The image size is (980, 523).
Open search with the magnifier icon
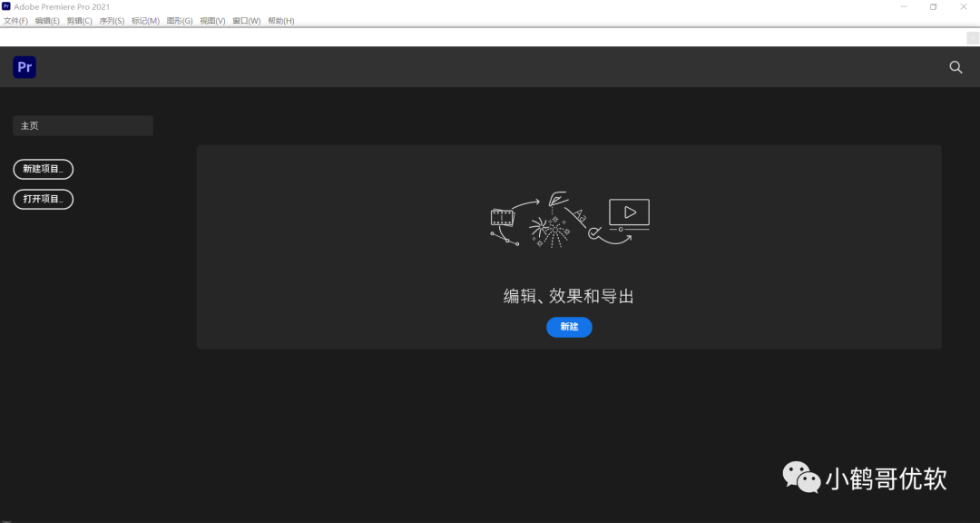[955, 67]
